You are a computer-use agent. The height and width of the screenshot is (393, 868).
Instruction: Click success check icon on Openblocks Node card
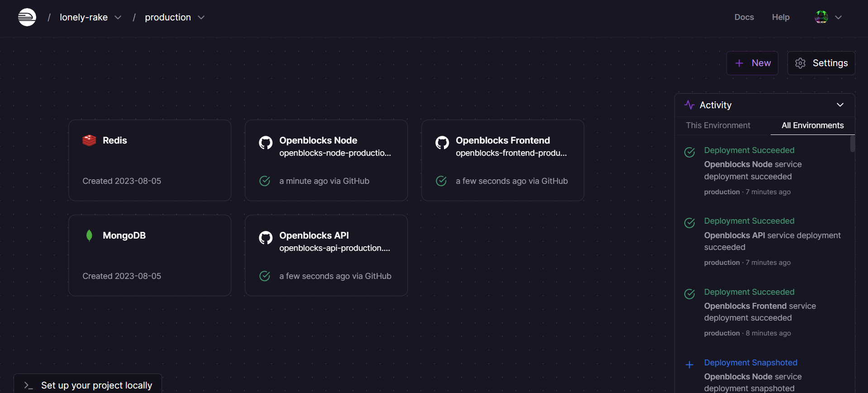coord(265,181)
